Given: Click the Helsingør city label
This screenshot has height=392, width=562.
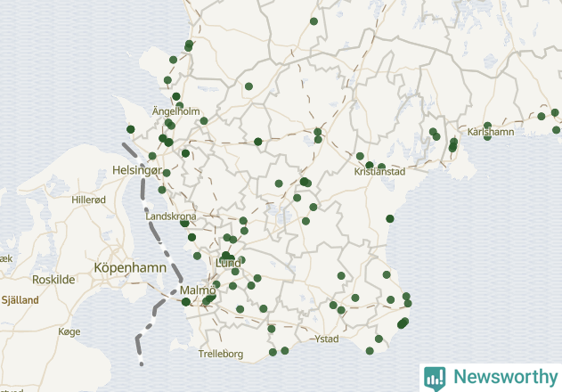Looking at the screenshot, I should point(137,170).
